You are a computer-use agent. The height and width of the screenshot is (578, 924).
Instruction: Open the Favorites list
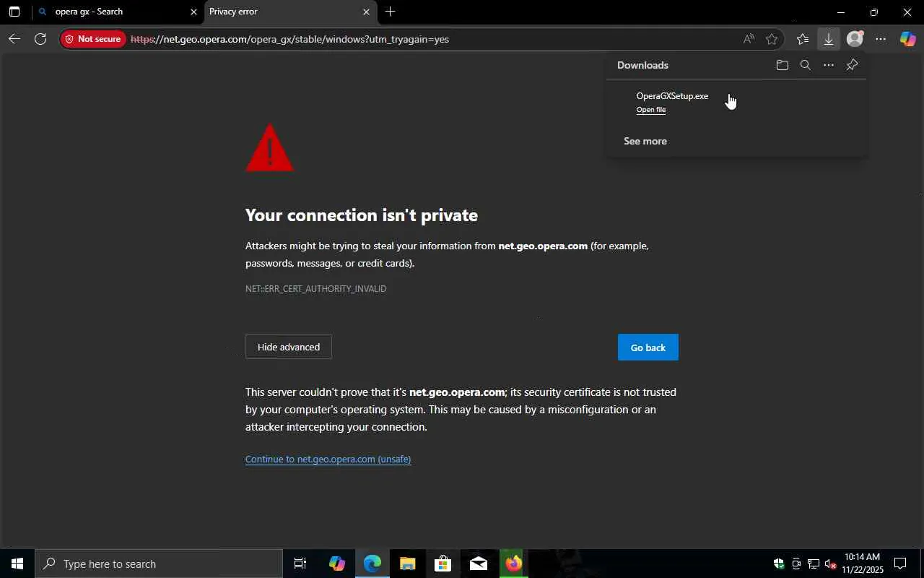tap(803, 39)
